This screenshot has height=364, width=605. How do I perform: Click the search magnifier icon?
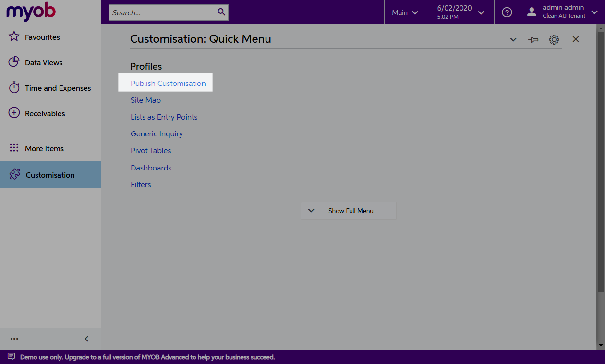point(221,12)
